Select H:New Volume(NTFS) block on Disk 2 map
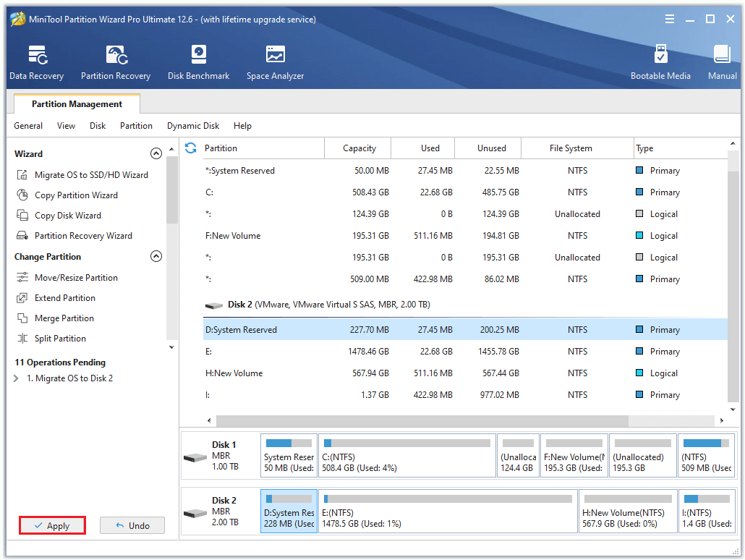 [x=628, y=511]
